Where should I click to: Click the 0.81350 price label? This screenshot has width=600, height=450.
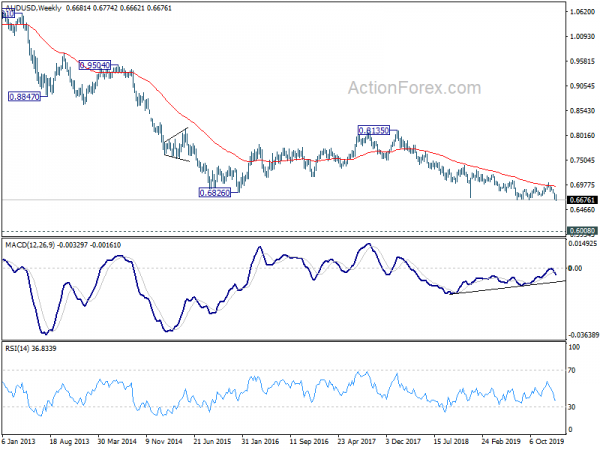(373, 130)
